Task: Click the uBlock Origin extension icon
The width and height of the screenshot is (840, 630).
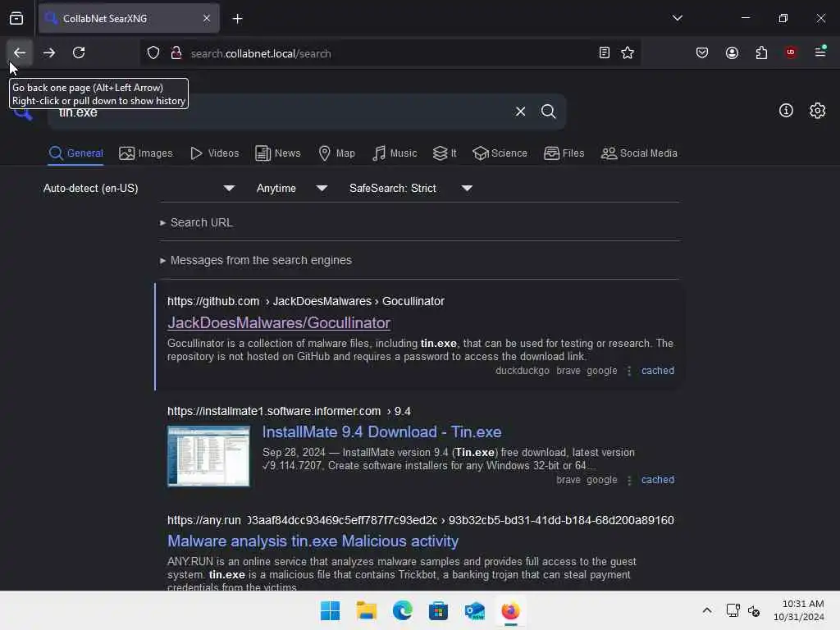Action: (791, 52)
